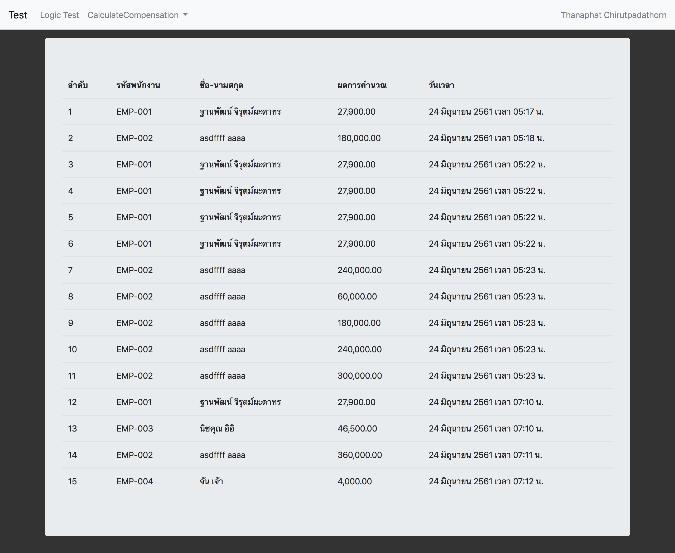
Task: Click the 46,500.00 result value
Action: [357, 429]
